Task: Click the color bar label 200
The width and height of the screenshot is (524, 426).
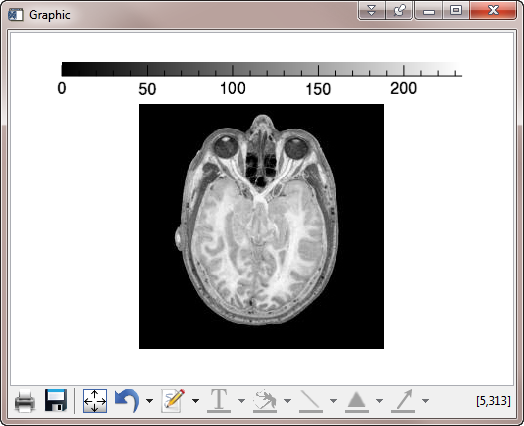Action: click(404, 89)
